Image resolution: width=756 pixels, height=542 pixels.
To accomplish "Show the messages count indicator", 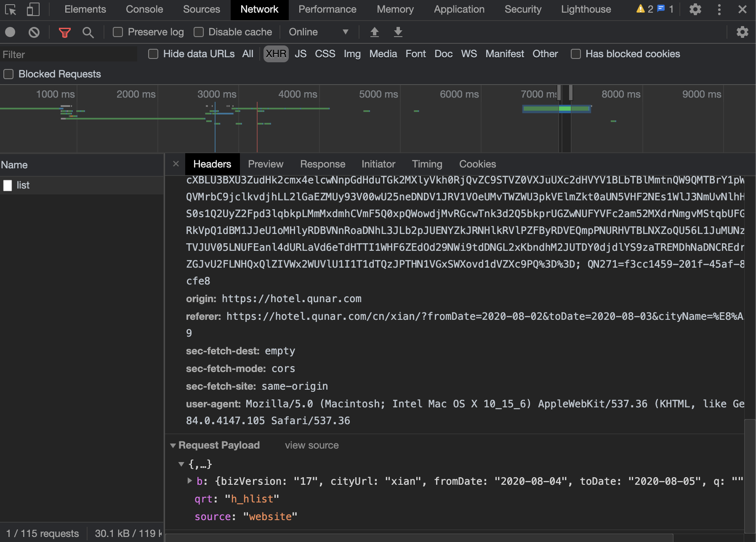I will click(x=665, y=9).
